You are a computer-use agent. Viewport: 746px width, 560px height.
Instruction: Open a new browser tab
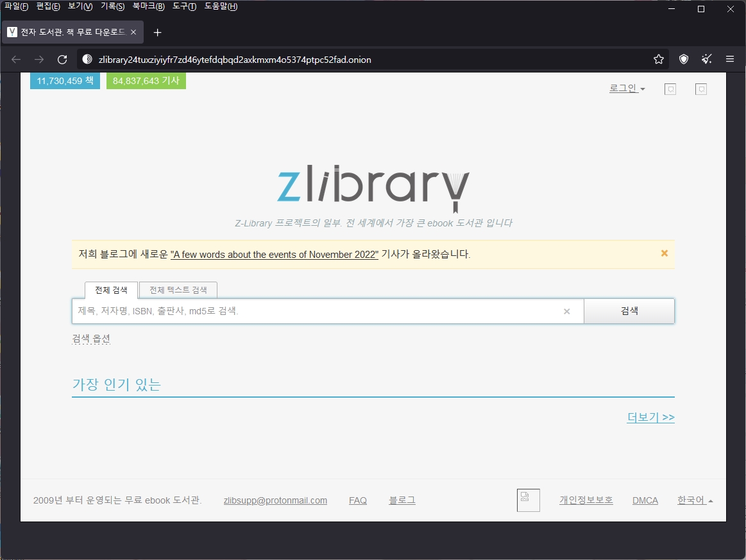click(158, 32)
